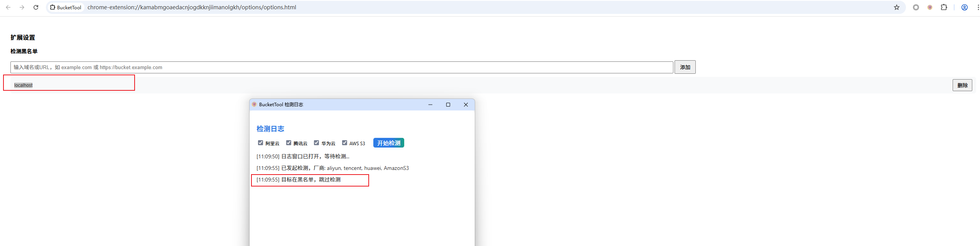Close the BucketTool 检测日志 window
This screenshot has height=246, width=980.
[x=466, y=105]
